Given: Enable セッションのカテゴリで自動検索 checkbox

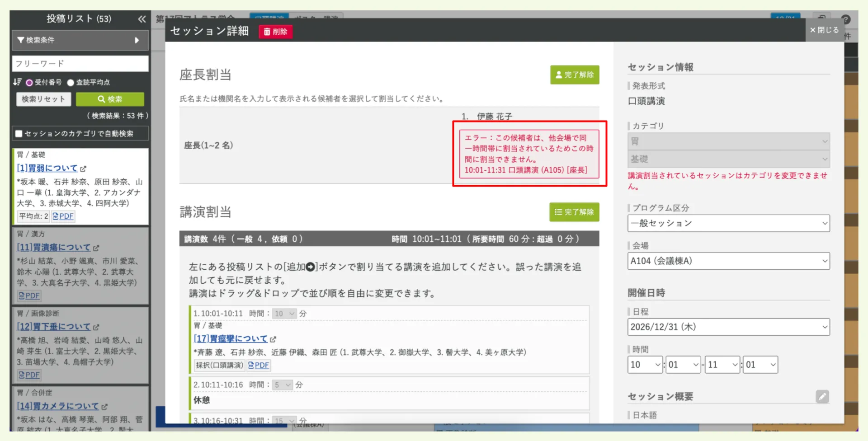Looking at the screenshot, I should click(19, 133).
